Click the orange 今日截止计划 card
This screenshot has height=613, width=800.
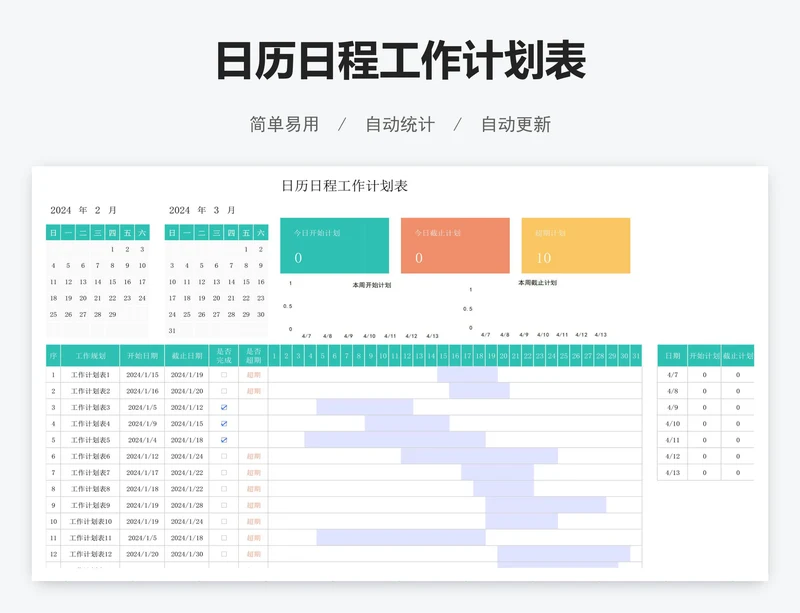(455, 245)
